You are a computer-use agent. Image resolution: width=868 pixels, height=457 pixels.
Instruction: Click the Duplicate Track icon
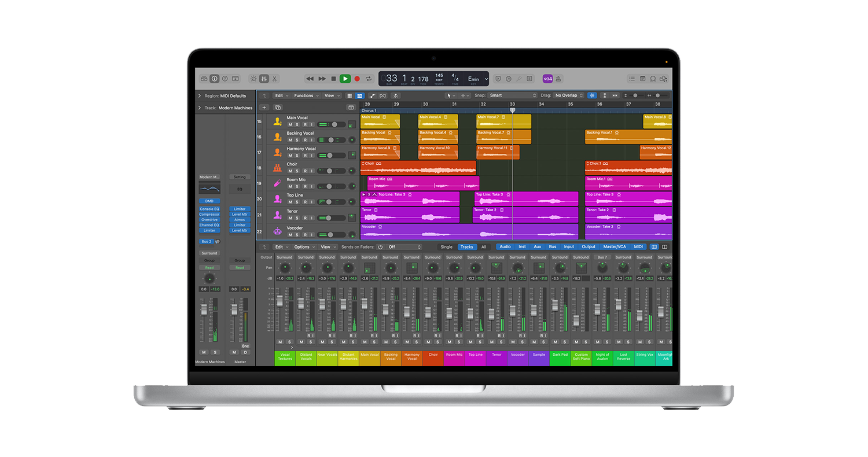tap(278, 108)
